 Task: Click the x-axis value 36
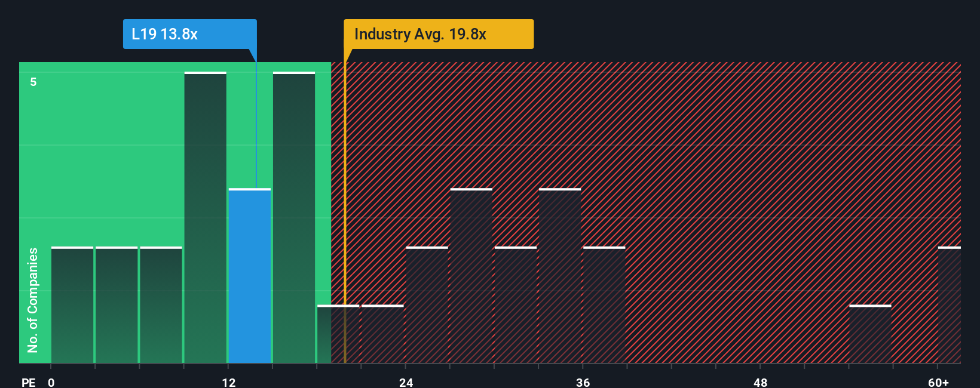(x=583, y=382)
